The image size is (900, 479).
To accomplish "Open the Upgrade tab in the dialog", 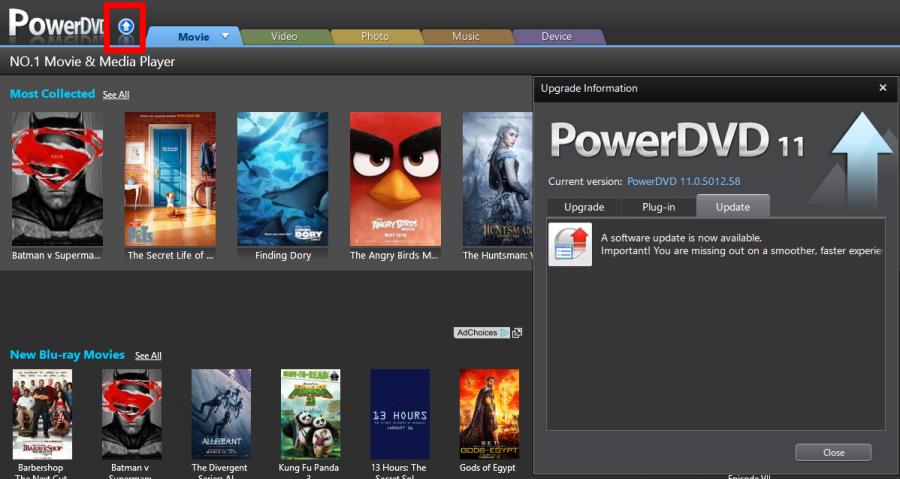I will (584, 207).
